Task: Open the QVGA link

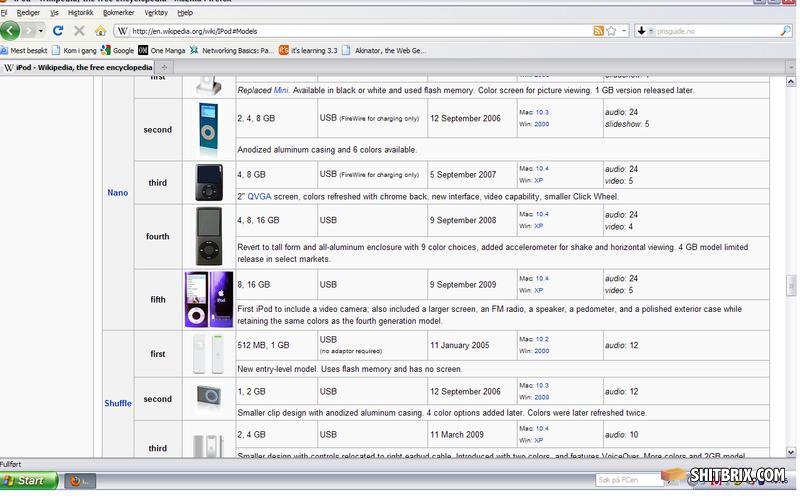Action: click(259, 196)
